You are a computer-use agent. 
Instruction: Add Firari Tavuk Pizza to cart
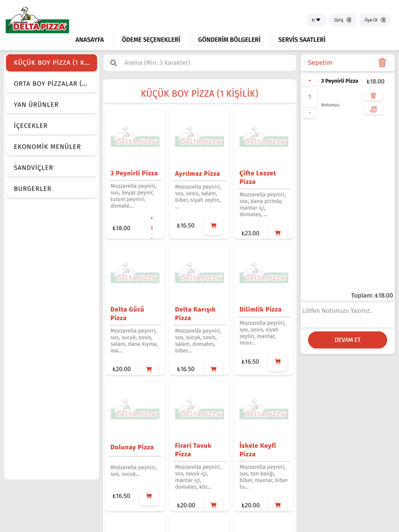[213, 505]
